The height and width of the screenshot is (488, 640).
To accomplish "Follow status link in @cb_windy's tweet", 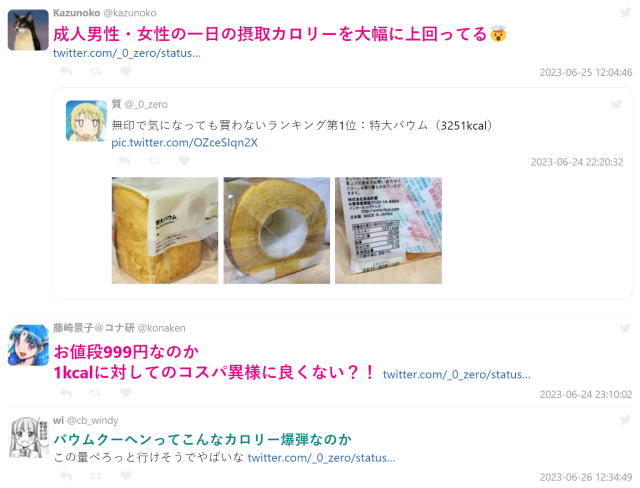I will click(x=321, y=458).
